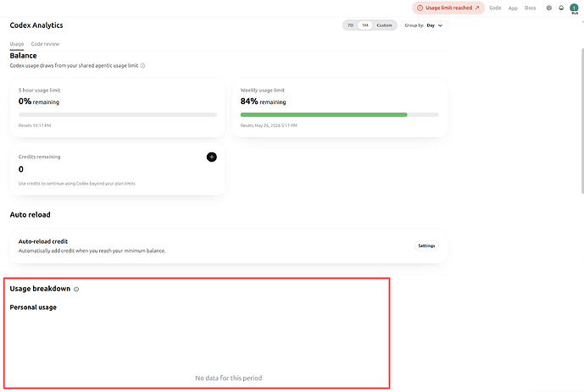
Task: Click the 5 hour usage limit progress bar
Action: (118, 115)
